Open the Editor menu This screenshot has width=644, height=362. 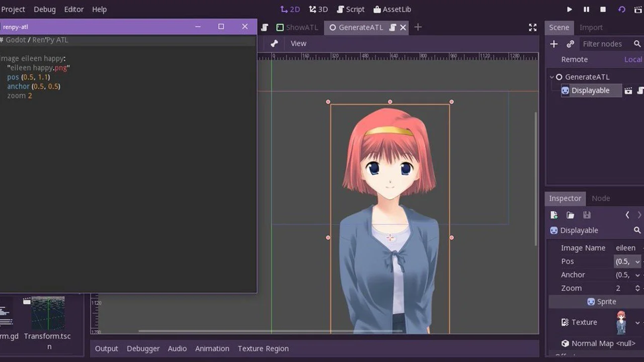coord(74,9)
